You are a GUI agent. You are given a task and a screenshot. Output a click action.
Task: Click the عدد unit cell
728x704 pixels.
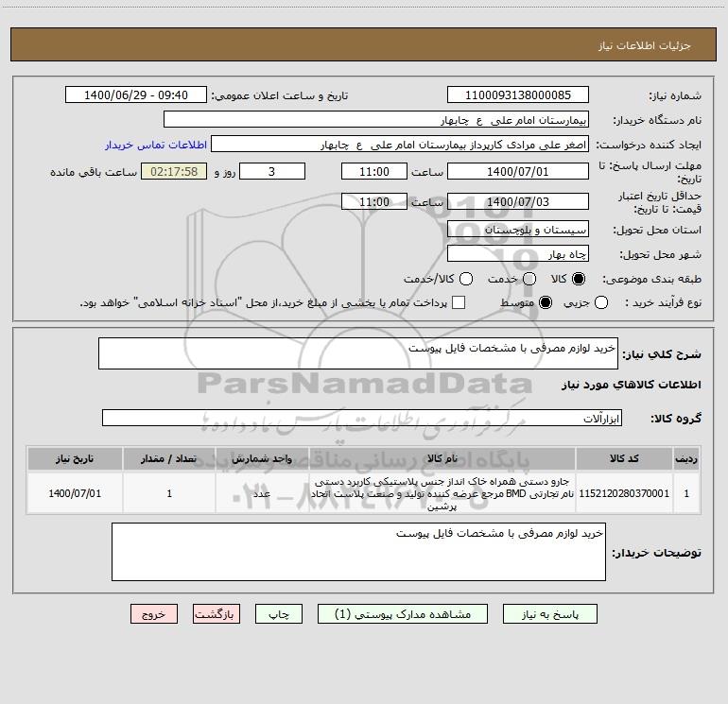click(x=262, y=493)
